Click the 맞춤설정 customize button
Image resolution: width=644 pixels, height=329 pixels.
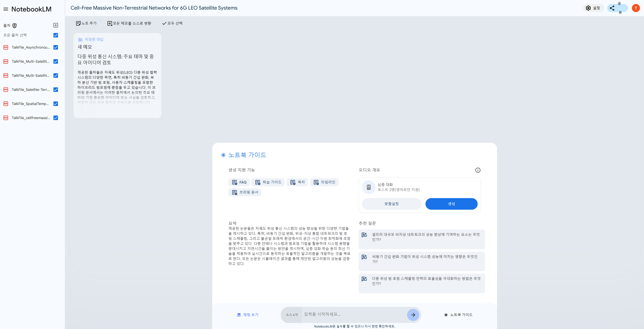[x=391, y=204]
